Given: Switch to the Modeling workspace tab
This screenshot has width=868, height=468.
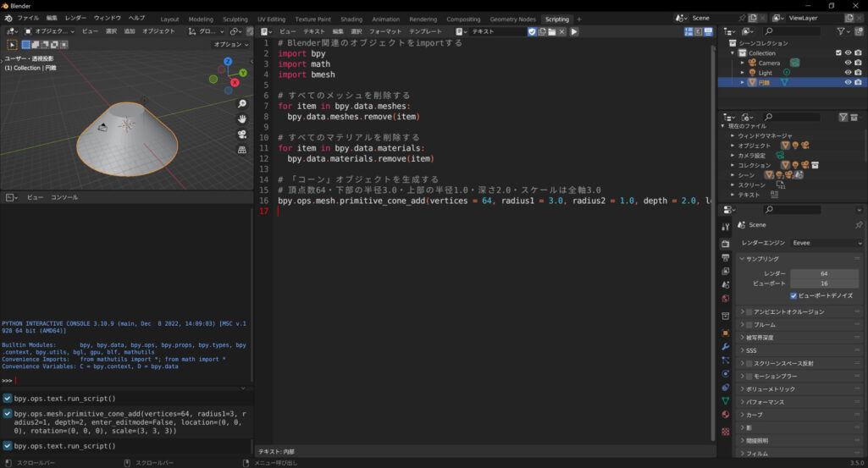Looking at the screenshot, I should pos(201,19).
